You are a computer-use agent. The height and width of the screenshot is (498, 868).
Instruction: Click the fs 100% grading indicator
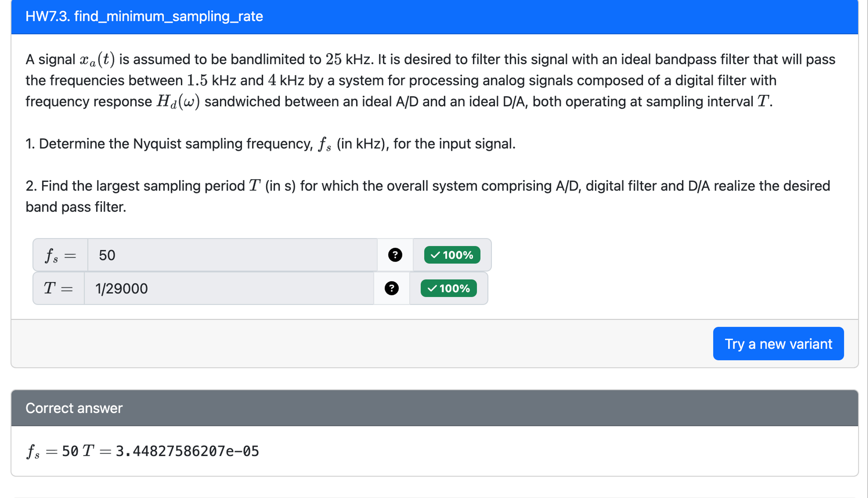[452, 255]
